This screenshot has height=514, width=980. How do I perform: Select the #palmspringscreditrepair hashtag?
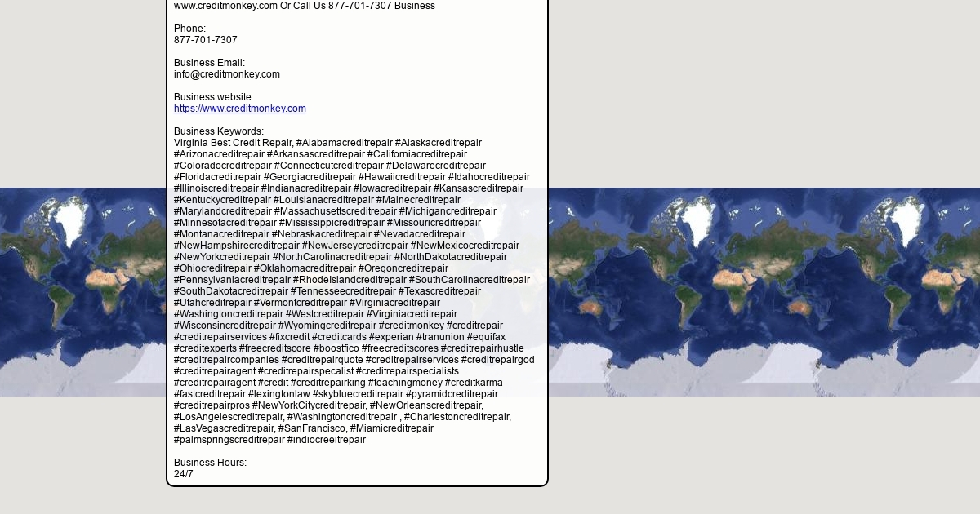[229, 440]
